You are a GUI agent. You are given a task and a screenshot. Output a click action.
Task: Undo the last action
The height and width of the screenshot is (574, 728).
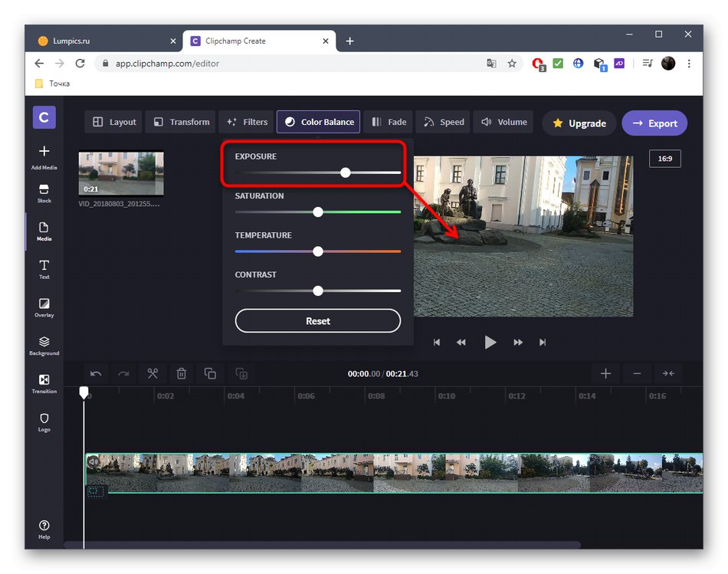point(95,373)
